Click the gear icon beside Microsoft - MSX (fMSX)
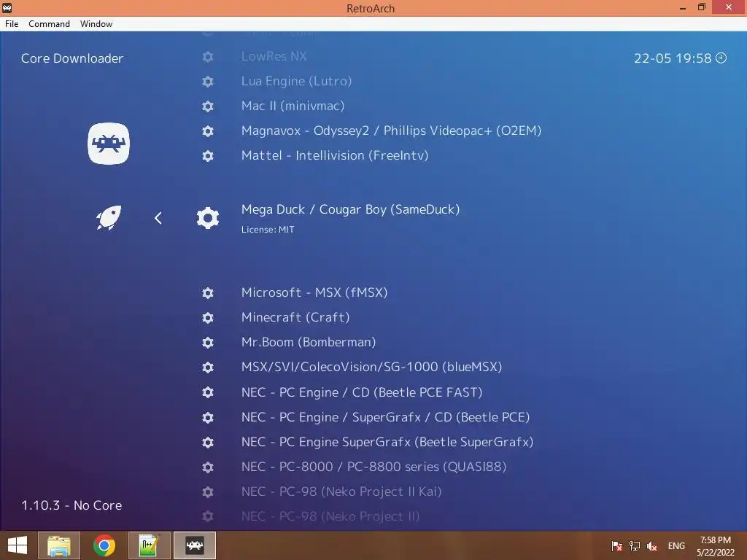The image size is (747, 560). (x=208, y=293)
